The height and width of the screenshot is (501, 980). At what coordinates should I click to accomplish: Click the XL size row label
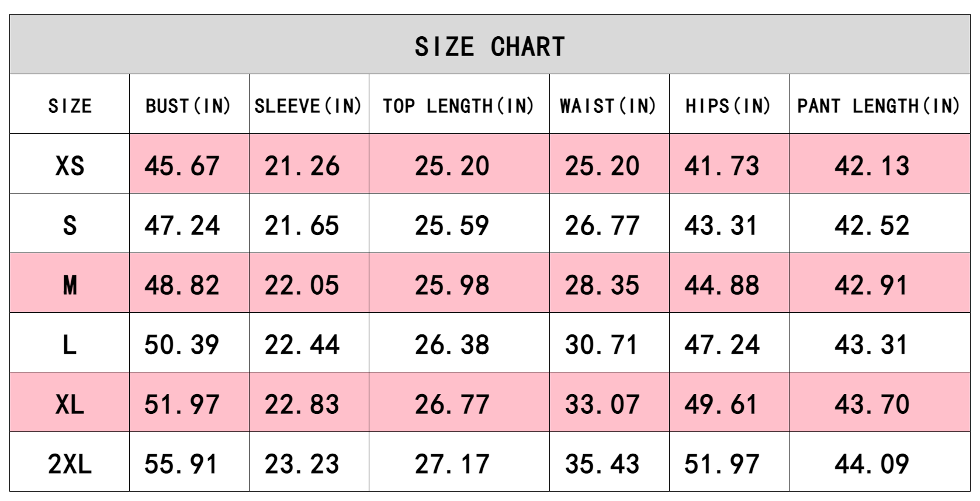point(70,405)
